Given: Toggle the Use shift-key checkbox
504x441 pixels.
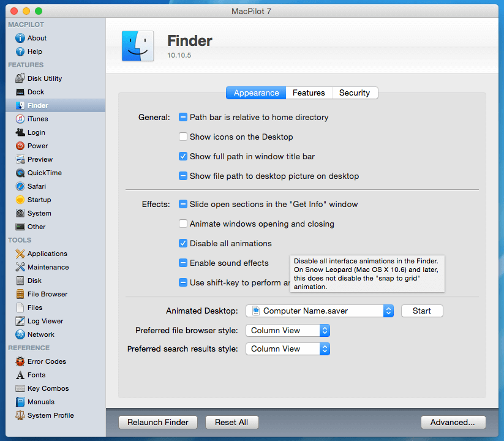Looking at the screenshot, I should point(183,283).
